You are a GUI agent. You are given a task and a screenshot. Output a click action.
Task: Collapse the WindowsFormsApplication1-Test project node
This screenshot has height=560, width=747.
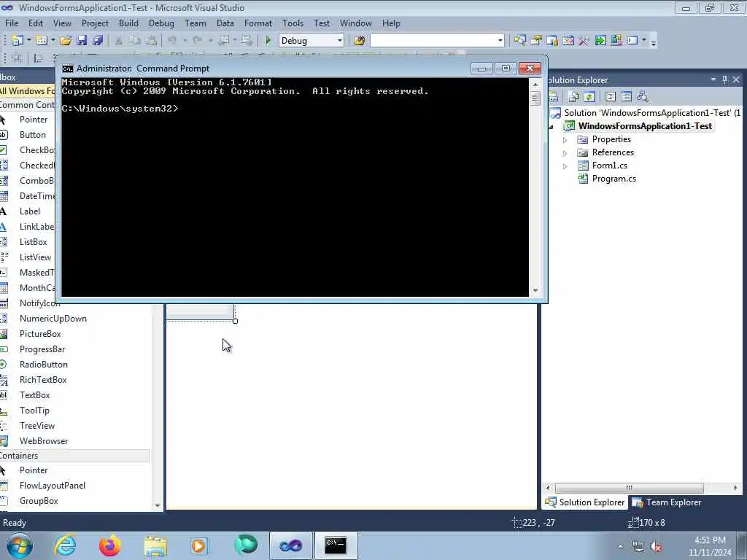click(551, 127)
